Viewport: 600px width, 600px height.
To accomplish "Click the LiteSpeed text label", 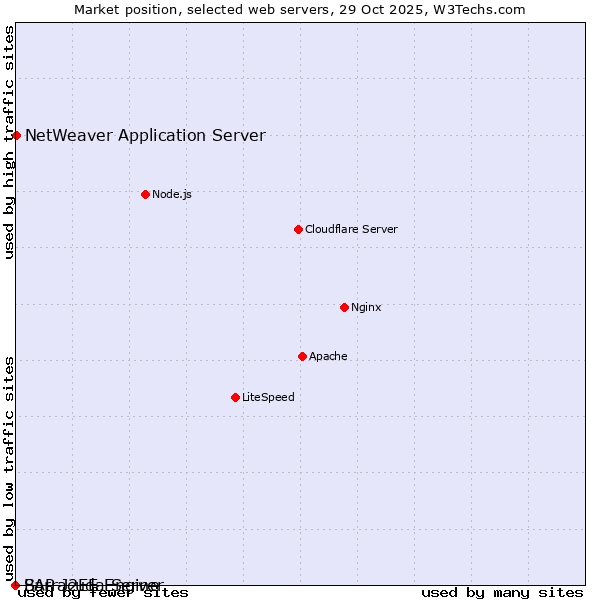I will click(x=268, y=397).
